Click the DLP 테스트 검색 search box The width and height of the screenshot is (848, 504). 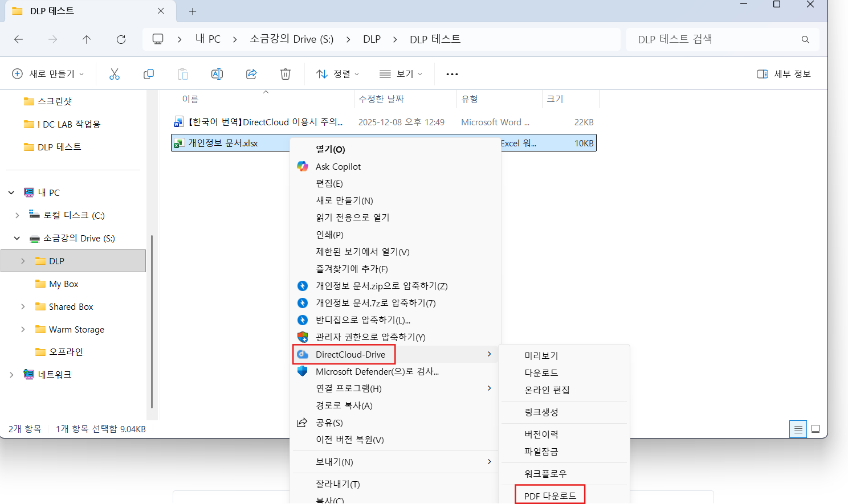tap(715, 39)
